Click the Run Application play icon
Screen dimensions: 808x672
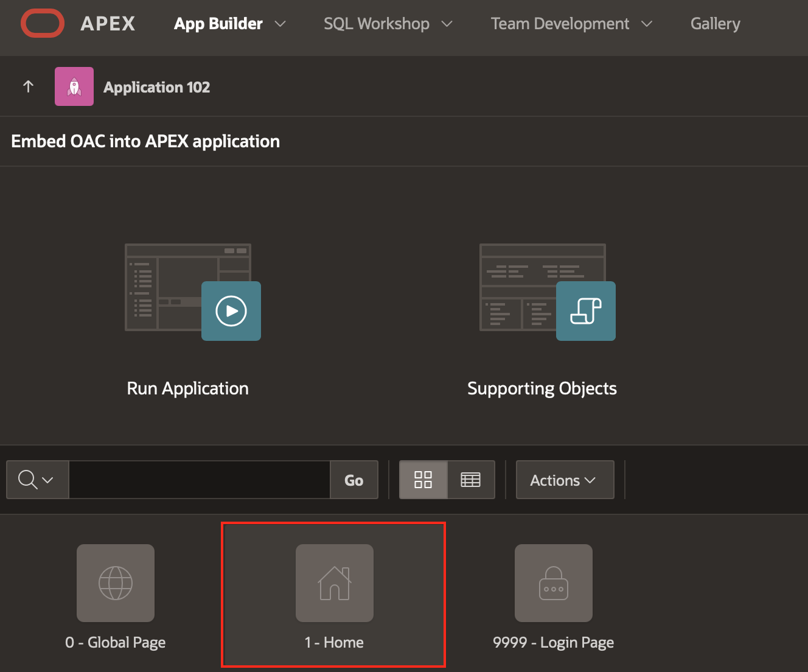[x=231, y=311]
